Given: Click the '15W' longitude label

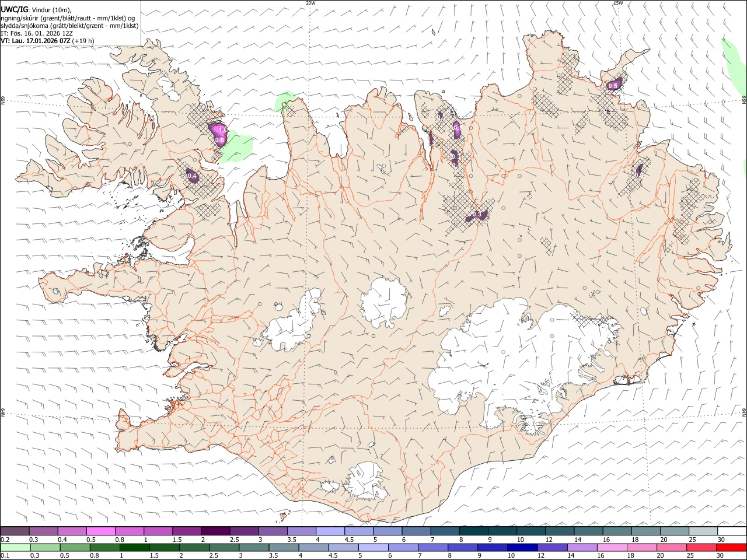Looking at the screenshot, I should 618,3.
